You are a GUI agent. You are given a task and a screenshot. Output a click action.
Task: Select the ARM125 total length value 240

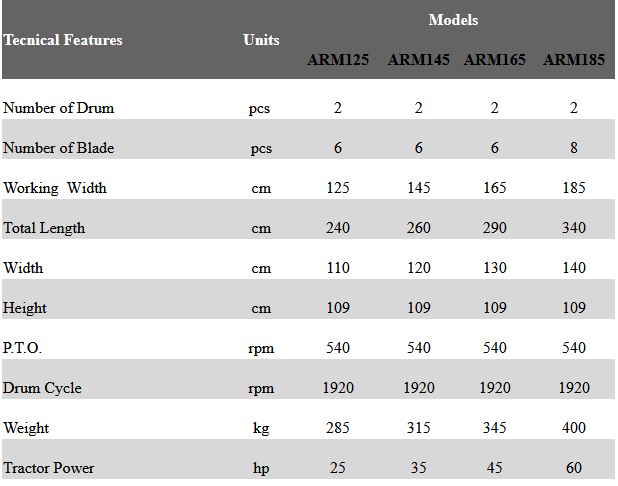point(338,228)
